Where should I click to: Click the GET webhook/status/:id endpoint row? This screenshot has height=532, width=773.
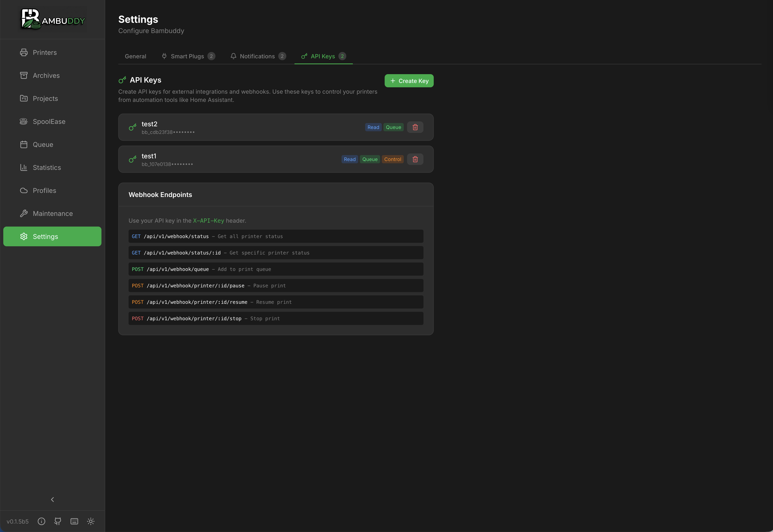pyautogui.click(x=276, y=253)
